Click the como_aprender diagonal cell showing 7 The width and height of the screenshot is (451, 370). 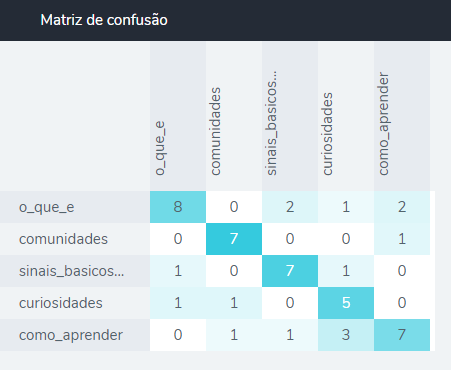pos(402,335)
